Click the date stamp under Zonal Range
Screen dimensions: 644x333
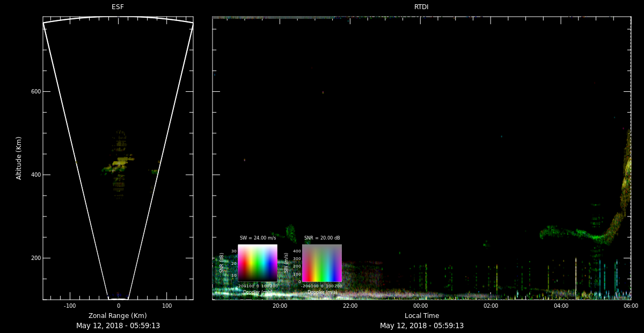pyautogui.click(x=118, y=325)
